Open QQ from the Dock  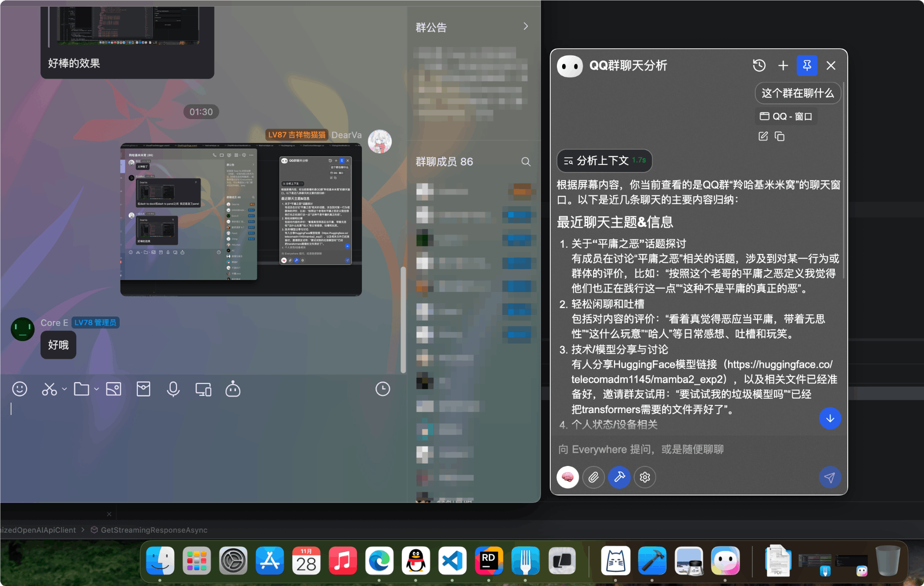tap(416, 561)
